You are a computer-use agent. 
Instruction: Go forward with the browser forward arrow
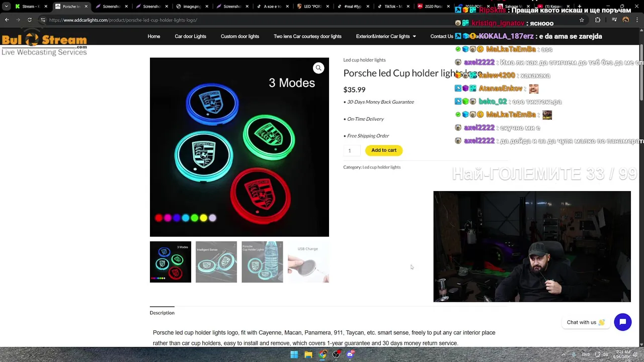[18, 20]
